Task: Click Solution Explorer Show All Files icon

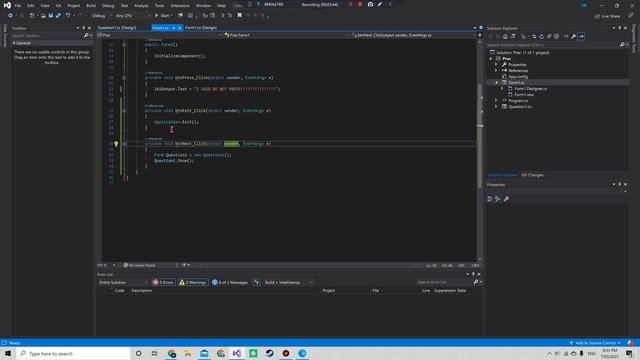Action: [x=556, y=36]
